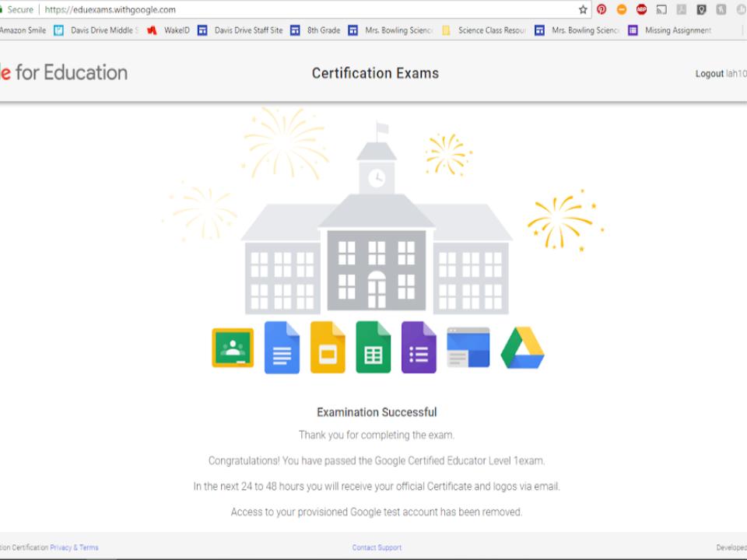747x560 pixels.
Task: Click the 'In the next 24 to 48 hours' line
Action: tap(377, 487)
